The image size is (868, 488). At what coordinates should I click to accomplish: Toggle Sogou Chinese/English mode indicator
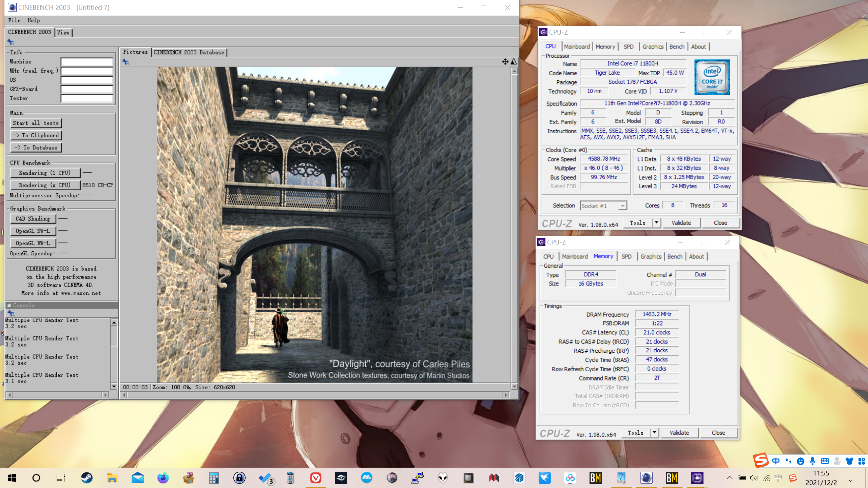[776, 461]
